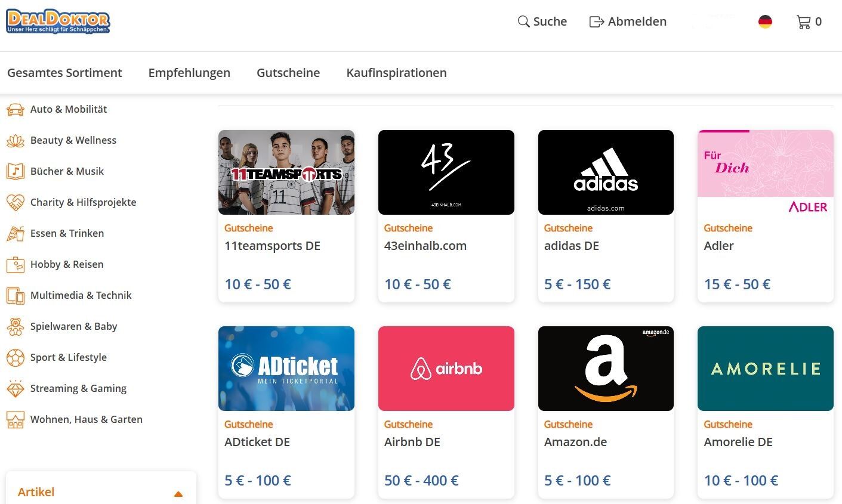Collapse the Artikel filter panel arrow
This screenshot has width=842, height=504.
pyautogui.click(x=178, y=494)
